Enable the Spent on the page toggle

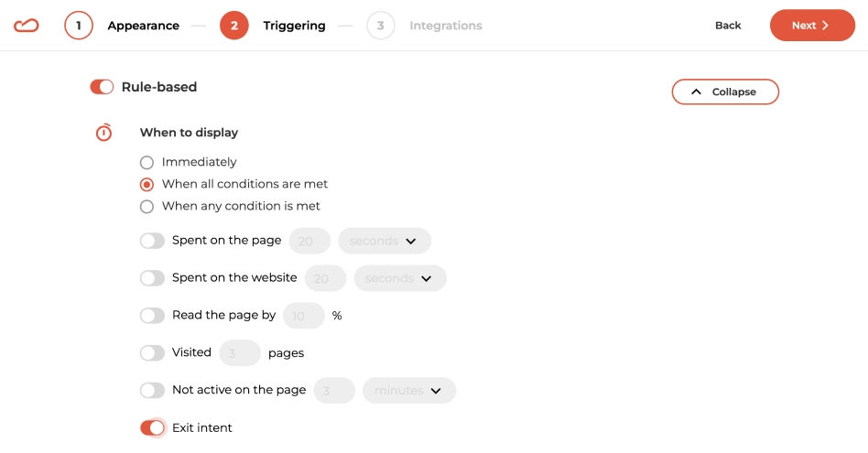(152, 241)
